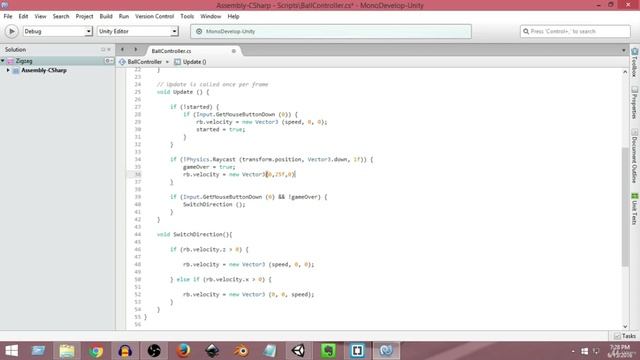Open the Toolbox side panel

[x=635, y=62]
